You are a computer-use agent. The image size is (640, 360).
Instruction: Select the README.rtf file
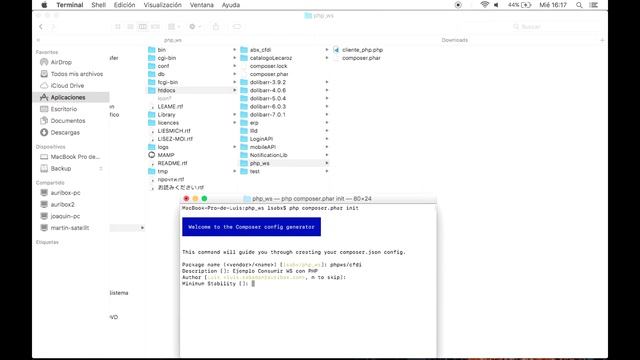[x=172, y=163]
